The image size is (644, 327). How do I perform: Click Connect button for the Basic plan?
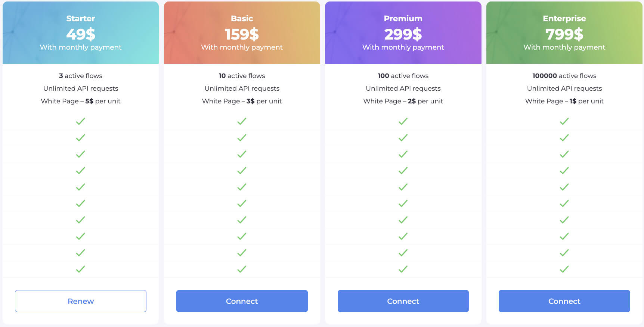(x=242, y=301)
